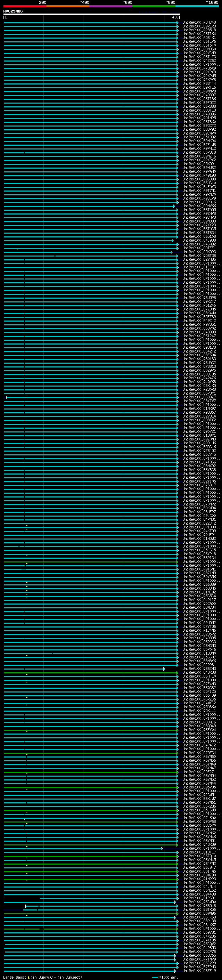The height and width of the screenshot is (980, 222).
Task: Select the UniRef100_A8K4W0 label
Action: click(199, 313)
